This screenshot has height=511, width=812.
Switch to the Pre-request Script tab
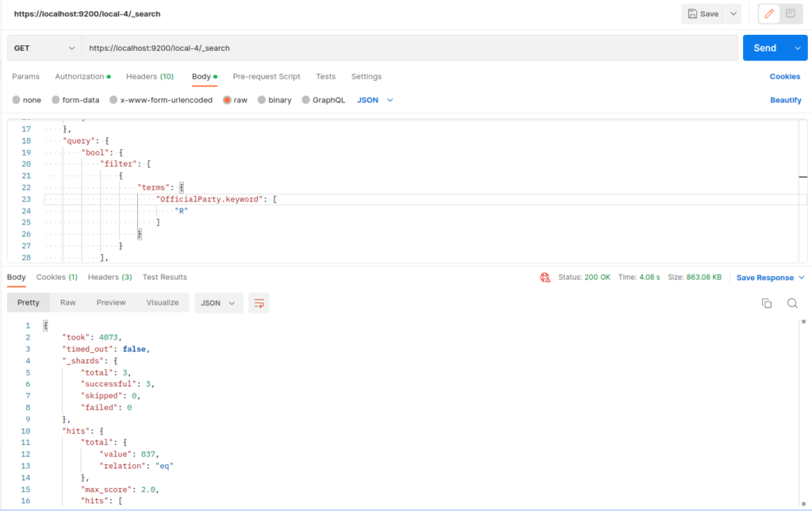(268, 76)
